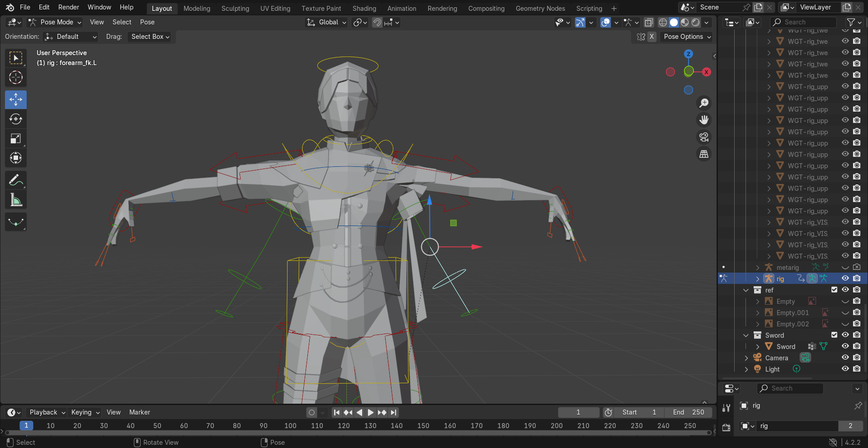Jump to the timeline's first frame
Screen dimensions: 868x448
pos(336,412)
